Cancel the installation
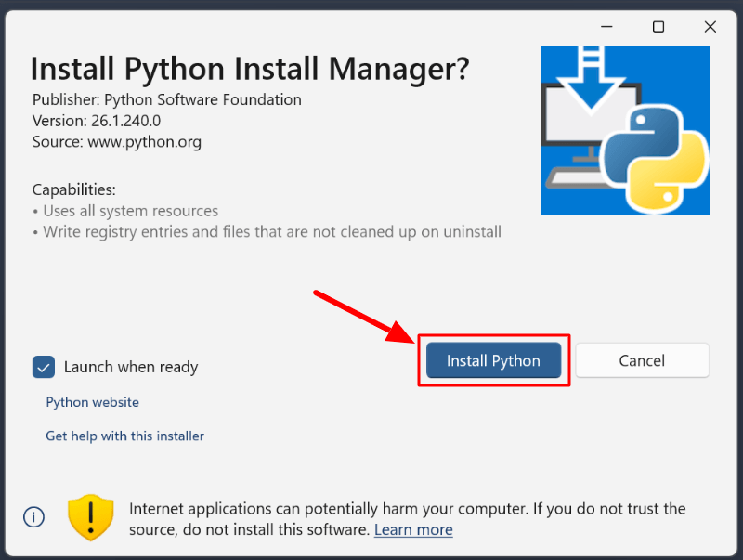The height and width of the screenshot is (560, 743). click(642, 360)
